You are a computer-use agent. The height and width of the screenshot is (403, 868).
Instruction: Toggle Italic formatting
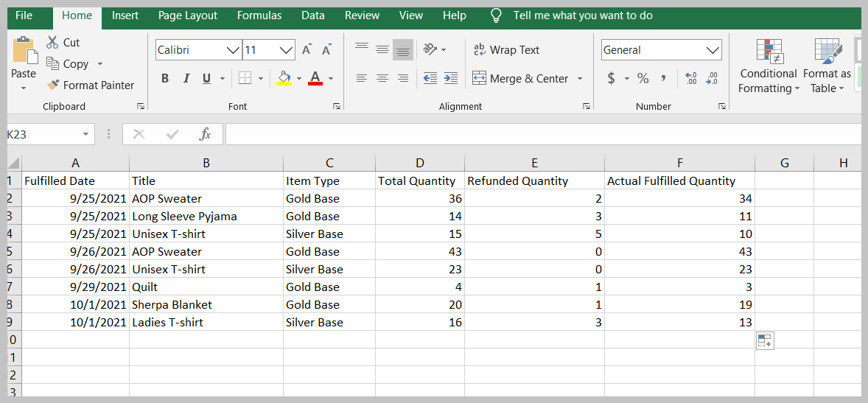pos(186,79)
